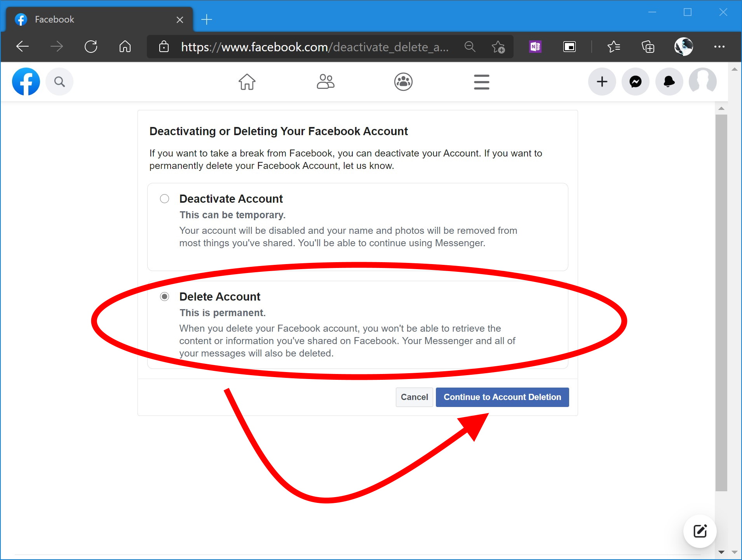
Task: Select the Deactivate Account option
Action: [164, 198]
